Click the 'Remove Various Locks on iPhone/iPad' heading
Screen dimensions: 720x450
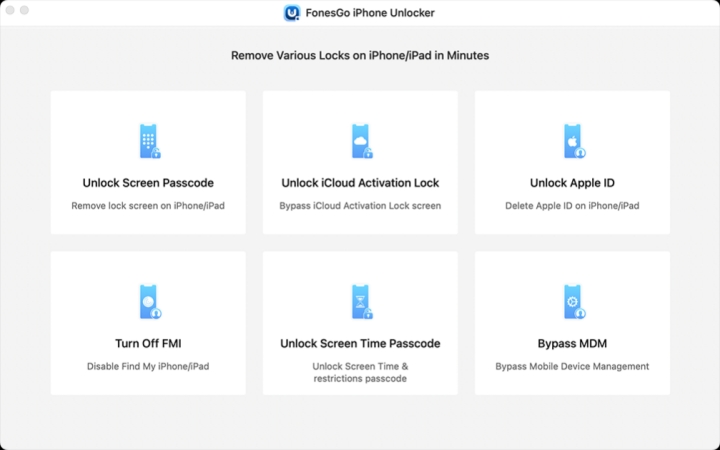[x=360, y=56]
